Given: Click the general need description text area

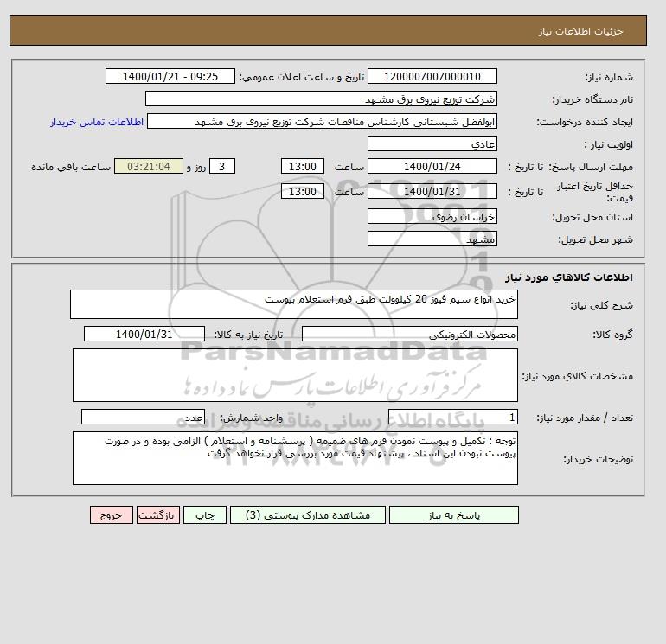Looking at the screenshot, I should click(x=294, y=304).
